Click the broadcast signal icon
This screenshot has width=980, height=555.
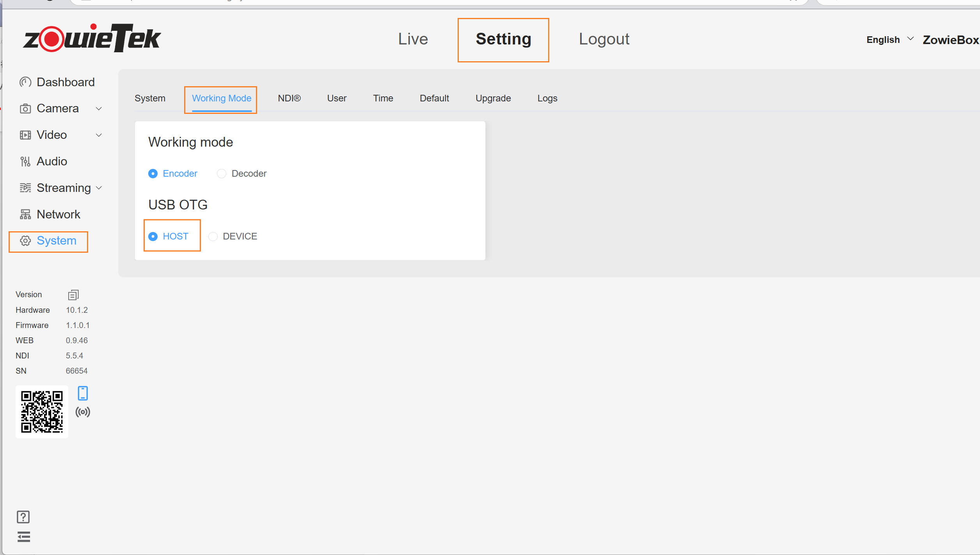tap(83, 412)
